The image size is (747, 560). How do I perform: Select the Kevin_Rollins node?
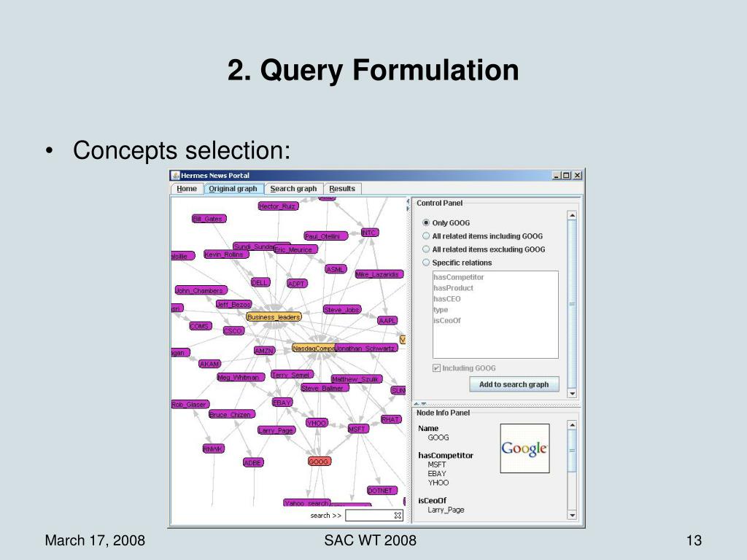tap(226, 254)
